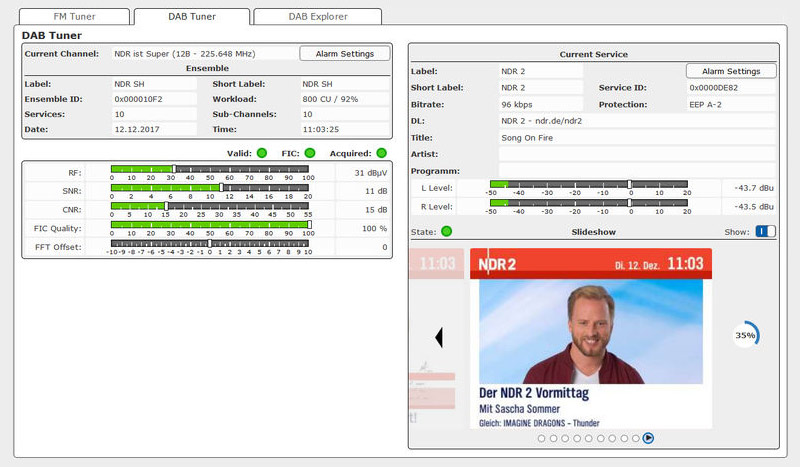Click the RF reading '31 dBµV'
Screen dimensions: 800x467
[371, 173]
